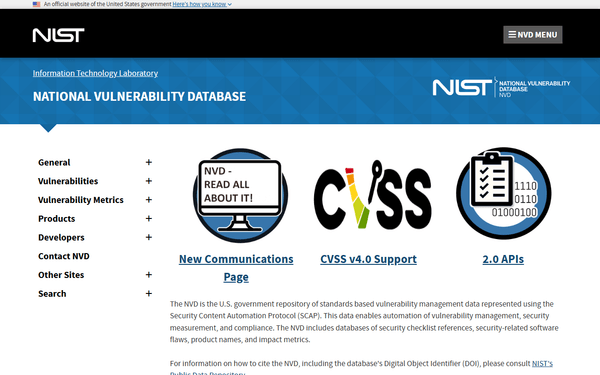
Task: Click Search in the side menu
Action: click(x=52, y=293)
